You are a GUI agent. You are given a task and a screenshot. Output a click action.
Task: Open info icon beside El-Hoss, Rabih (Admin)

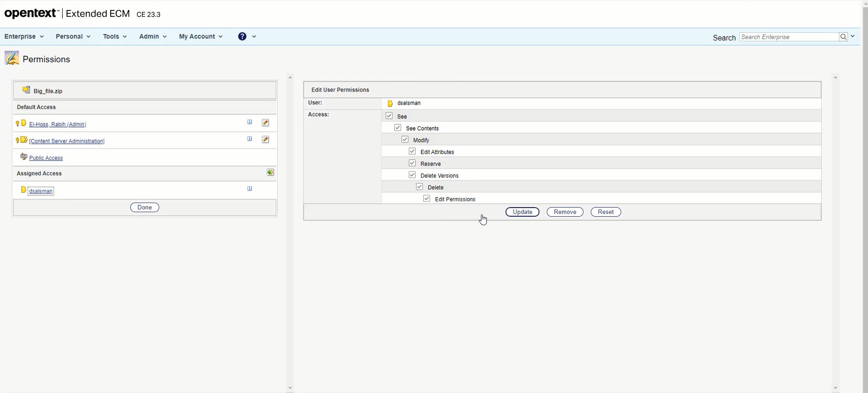[x=250, y=122]
